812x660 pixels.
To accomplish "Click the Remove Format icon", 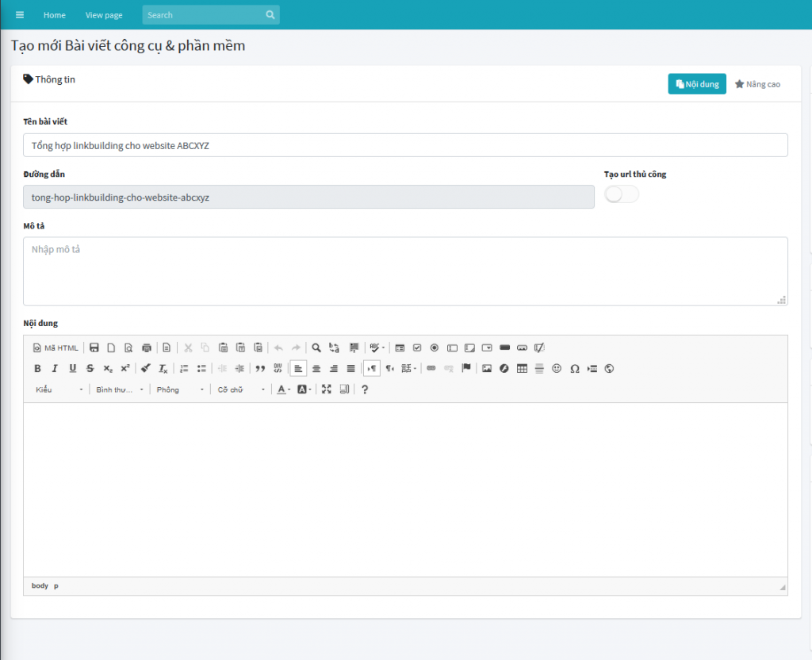I will [163, 368].
